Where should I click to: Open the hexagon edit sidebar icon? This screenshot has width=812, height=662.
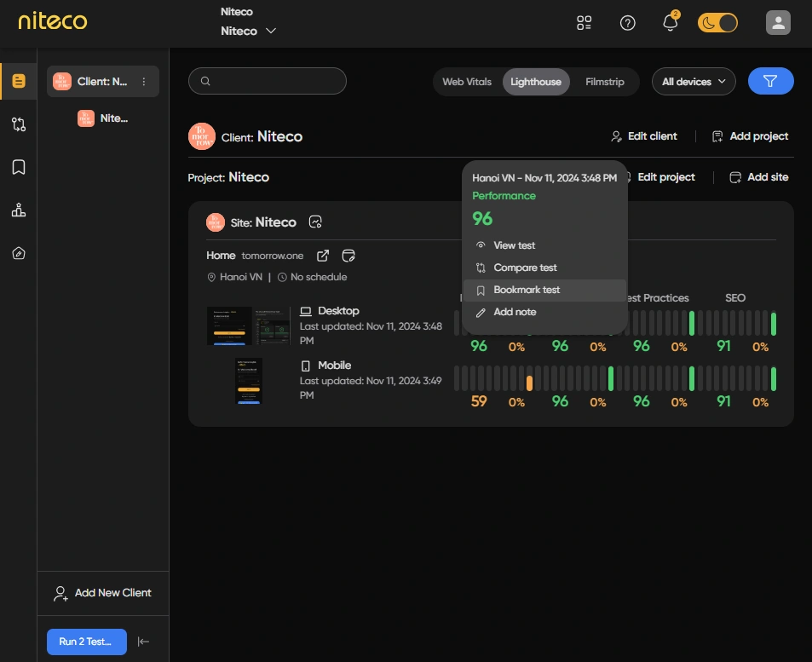(x=19, y=253)
